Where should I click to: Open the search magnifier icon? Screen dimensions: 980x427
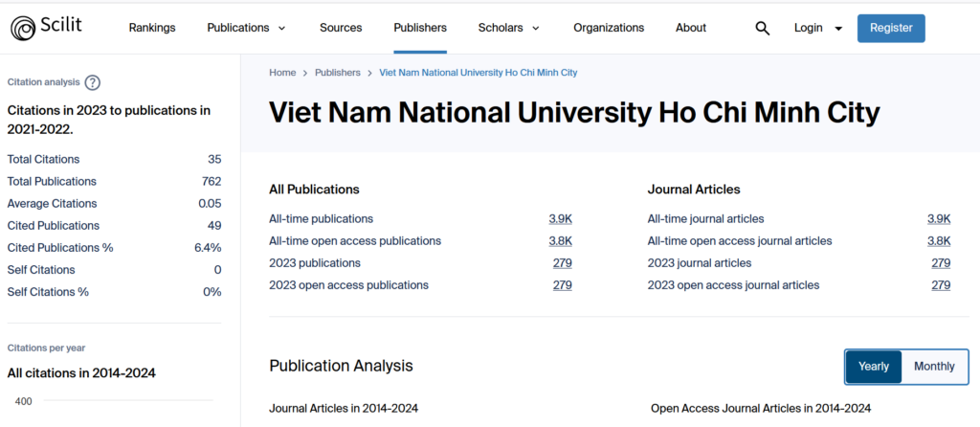coord(762,29)
